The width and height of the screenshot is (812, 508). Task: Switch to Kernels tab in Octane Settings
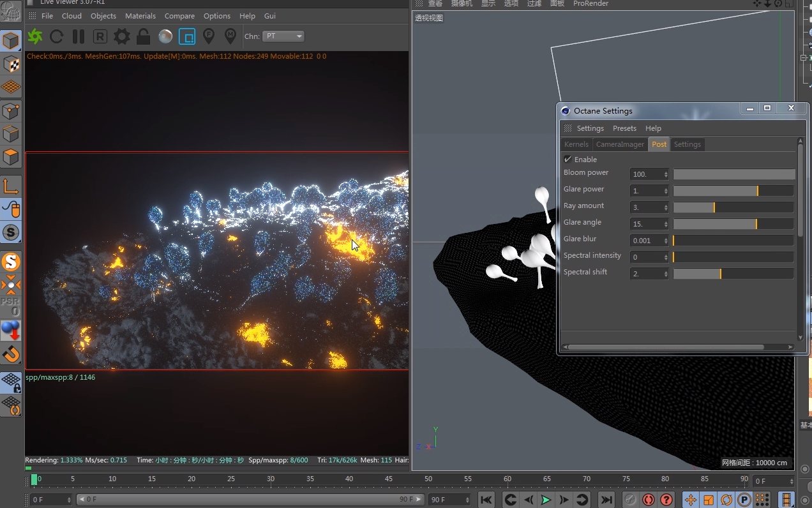(x=576, y=144)
